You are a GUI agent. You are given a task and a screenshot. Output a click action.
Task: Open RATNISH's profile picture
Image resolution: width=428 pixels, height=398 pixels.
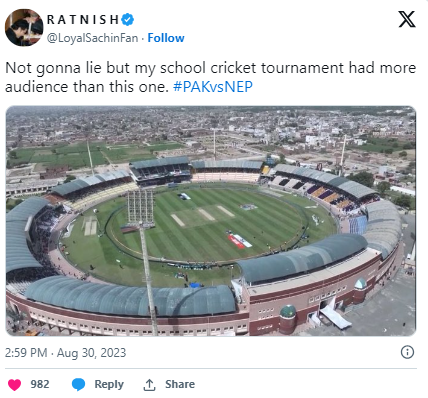(x=24, y=28)
